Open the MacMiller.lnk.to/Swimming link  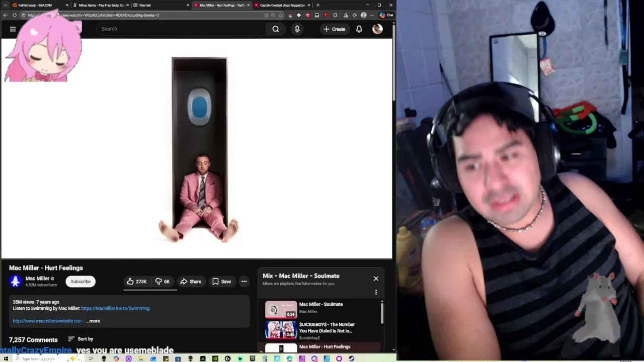[x=115, y=308]
